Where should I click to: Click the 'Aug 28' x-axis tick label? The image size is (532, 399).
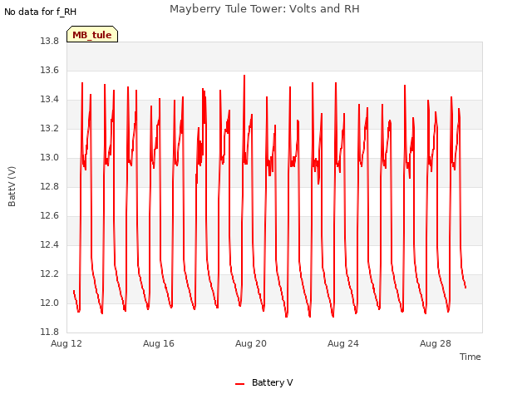(436, 343)
